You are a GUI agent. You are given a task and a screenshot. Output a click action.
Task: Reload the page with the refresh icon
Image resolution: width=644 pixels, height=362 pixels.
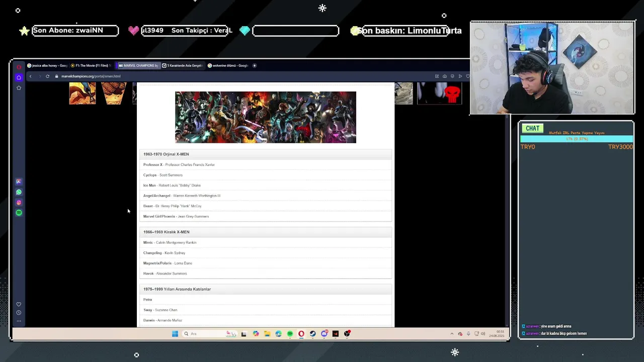(x=47, y=76)
